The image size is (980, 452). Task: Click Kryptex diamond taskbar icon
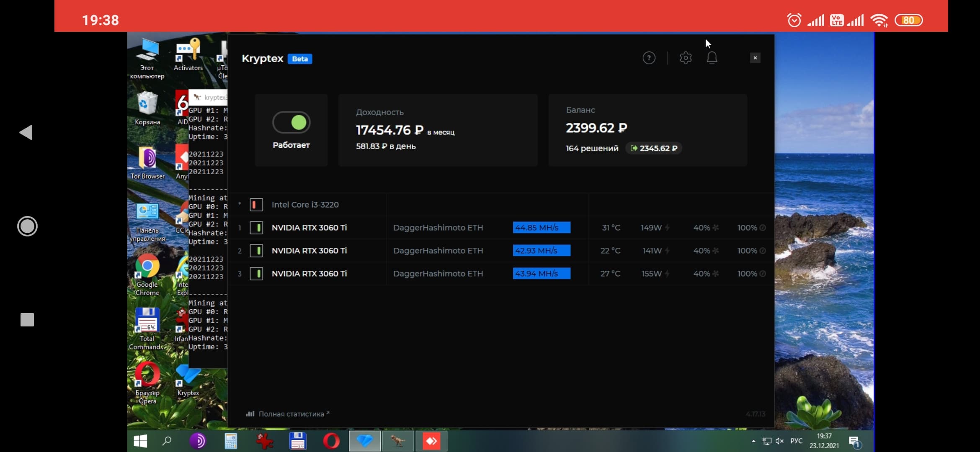pyautogui.click(x=365, y=441)
